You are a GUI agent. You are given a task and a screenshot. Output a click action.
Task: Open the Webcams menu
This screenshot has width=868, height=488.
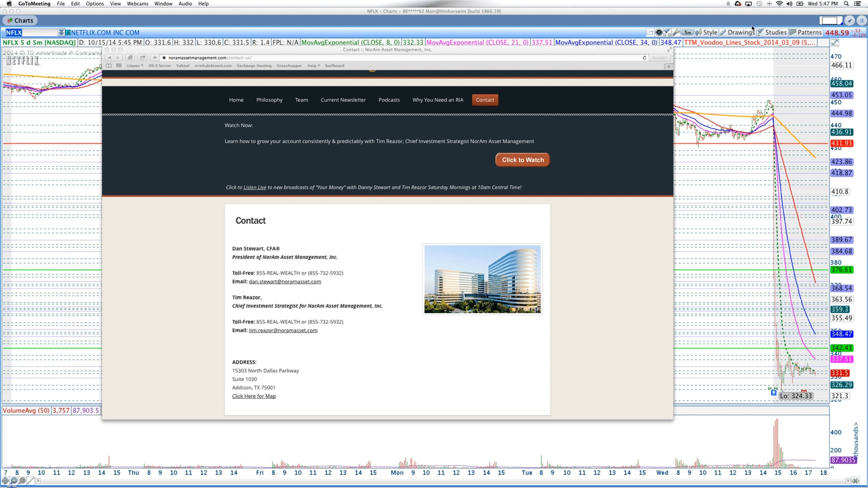tap(137, 4)
